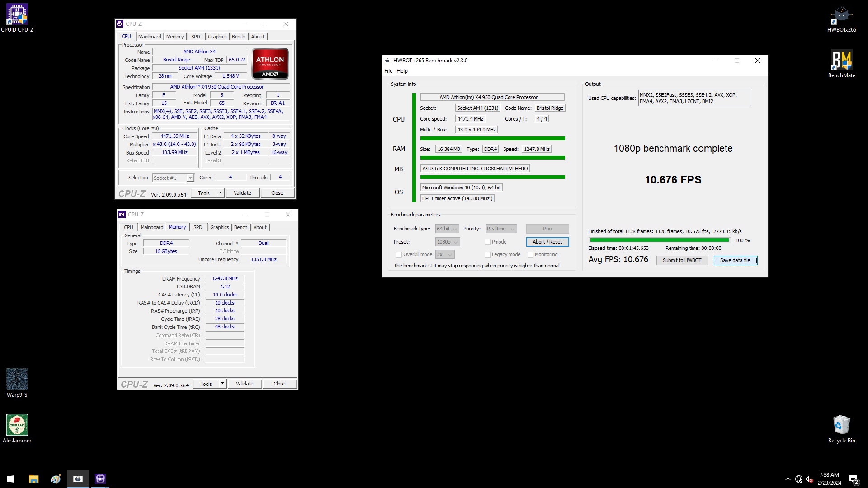The image size is (868, 488).
Task: Open the notification center icon
Action: click(854, 479)
